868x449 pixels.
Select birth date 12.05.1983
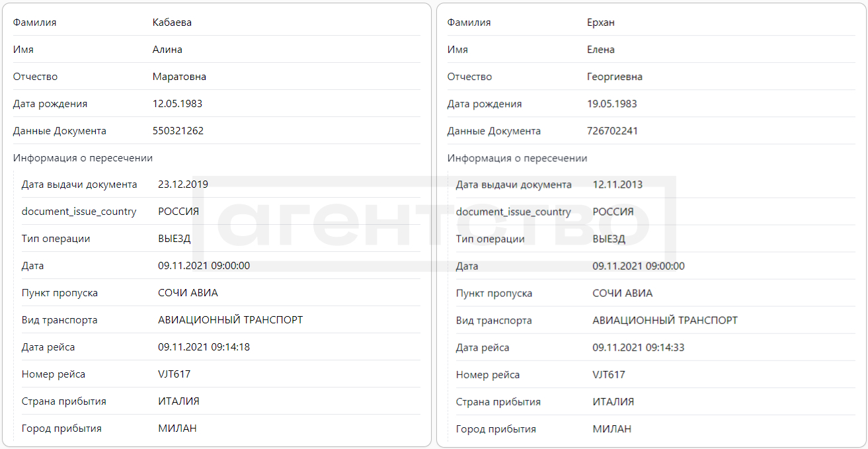click(177, 104)
